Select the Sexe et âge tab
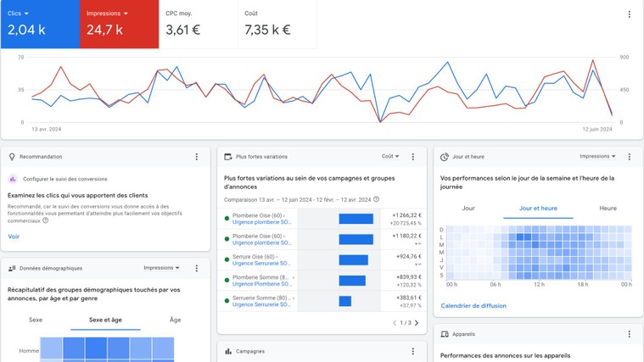Viewport: 644px width, 362px height. (105, 320)
